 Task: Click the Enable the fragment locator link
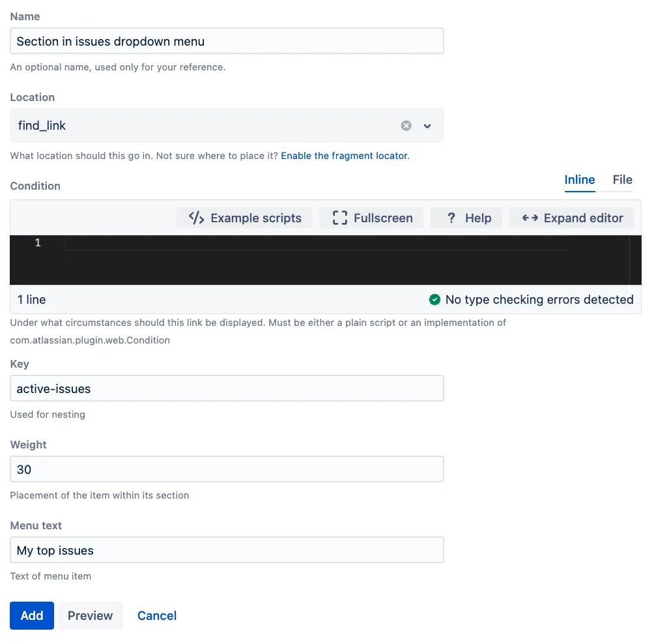pyautogui.click(x=344, y=156)
